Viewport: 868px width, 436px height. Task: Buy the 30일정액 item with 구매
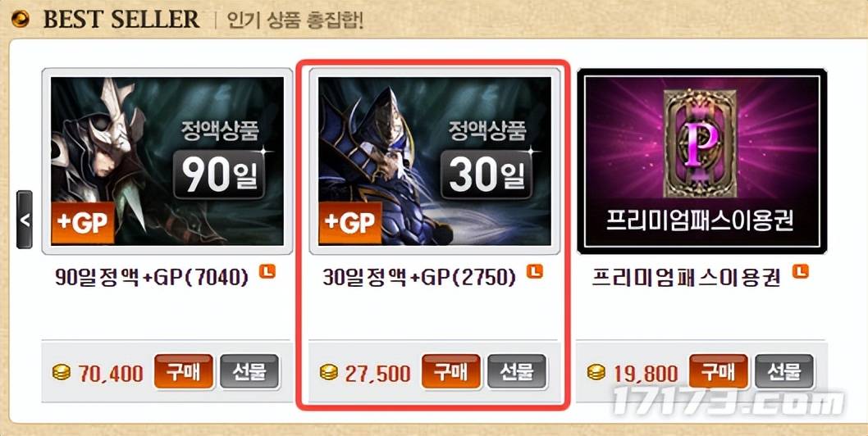451,372
